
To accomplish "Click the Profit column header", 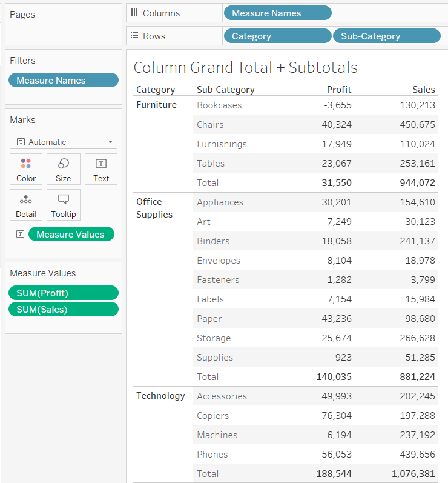I will 338,89.
